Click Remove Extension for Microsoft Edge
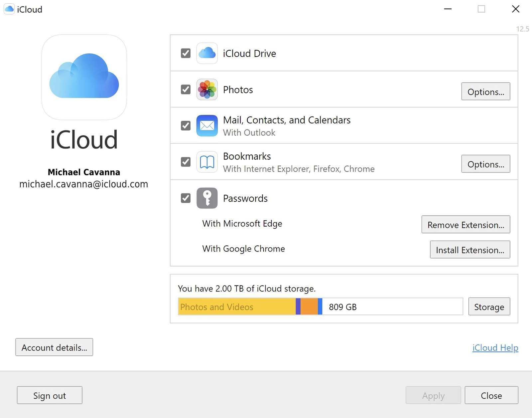Screen dimensions: 532x418 (x=465, y=225)
